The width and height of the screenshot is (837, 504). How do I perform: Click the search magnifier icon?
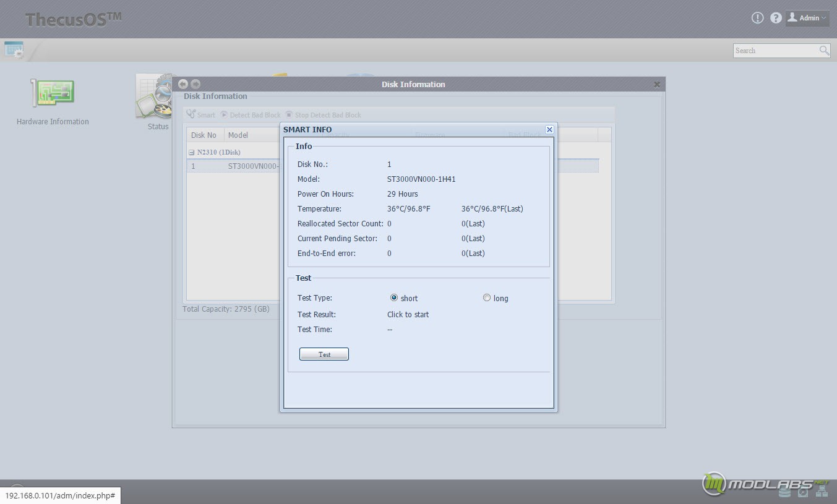point(824,51)
